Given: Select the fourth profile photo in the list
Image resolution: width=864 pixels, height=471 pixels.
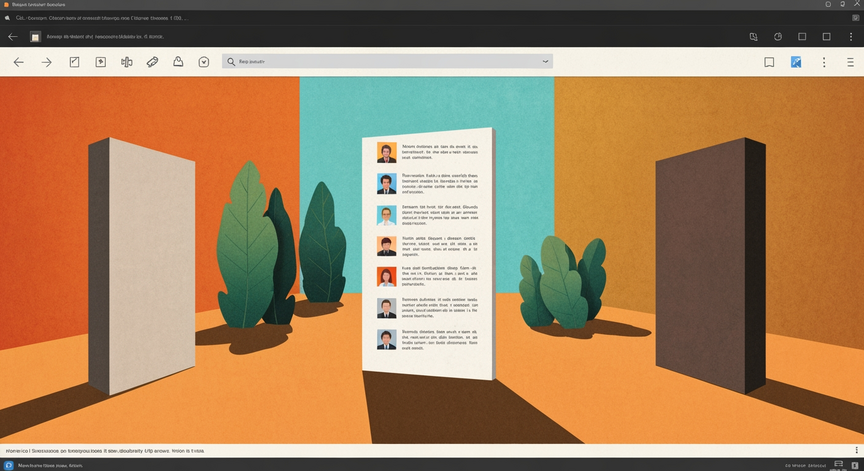Looking at the screenshot, I should click(x=386, y=246).
